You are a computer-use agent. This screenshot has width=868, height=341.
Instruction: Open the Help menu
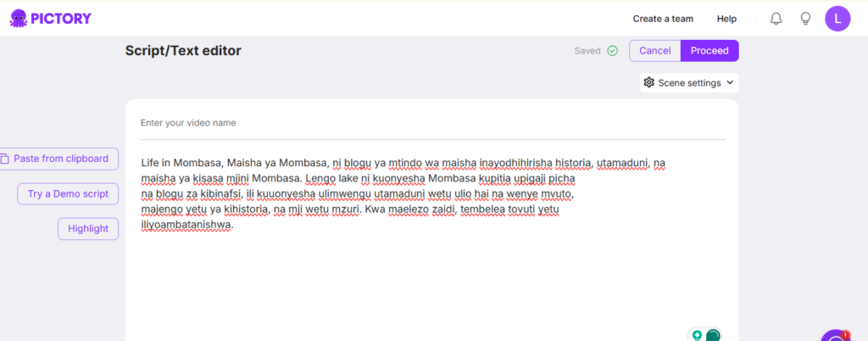point(726,19)
